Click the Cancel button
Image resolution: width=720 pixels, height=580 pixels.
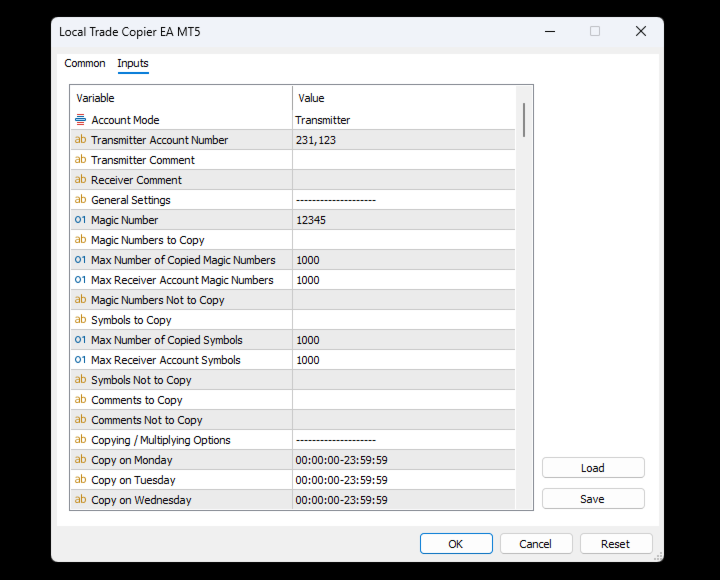[536, 544]
